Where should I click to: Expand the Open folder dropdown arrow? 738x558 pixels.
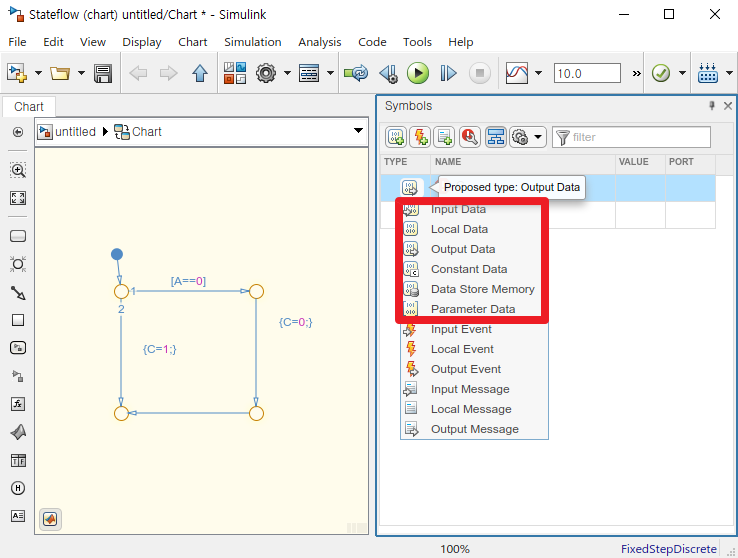(x=81, y=73)
